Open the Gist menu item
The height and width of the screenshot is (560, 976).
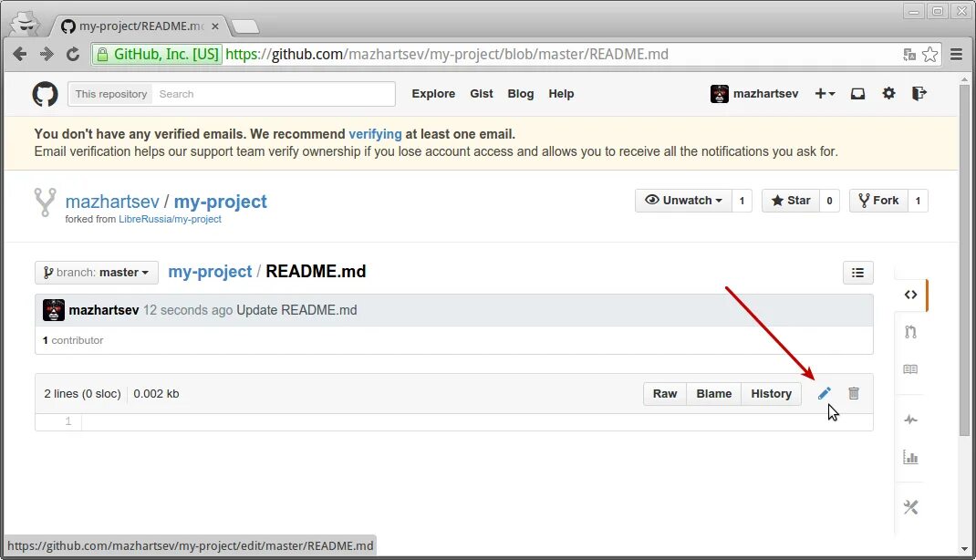pos(481,93)
